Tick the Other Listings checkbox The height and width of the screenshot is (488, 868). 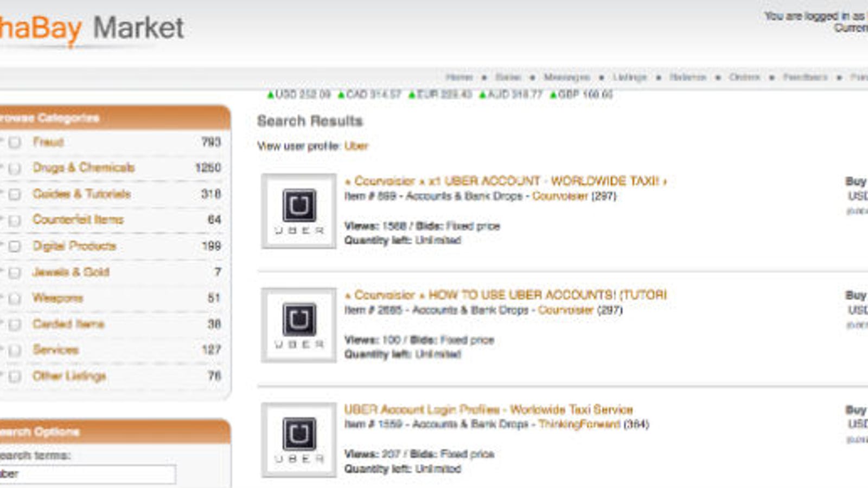tap(15, 376)
